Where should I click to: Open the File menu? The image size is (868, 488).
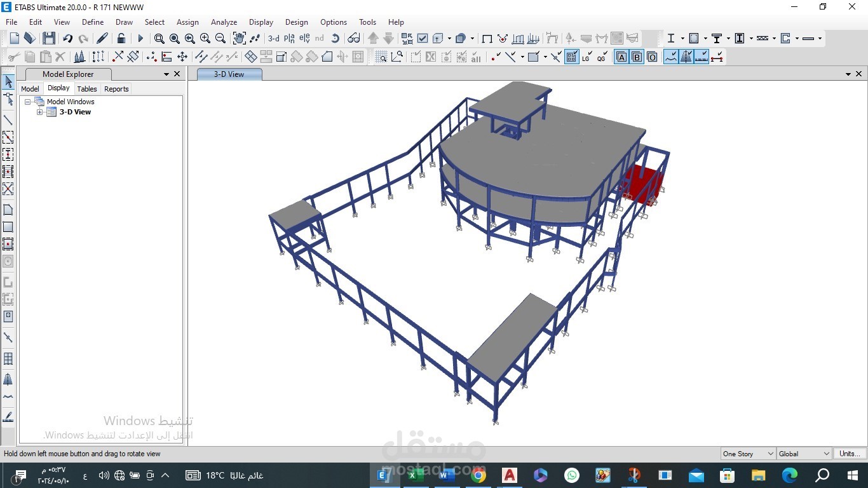[x=11, y=22]
